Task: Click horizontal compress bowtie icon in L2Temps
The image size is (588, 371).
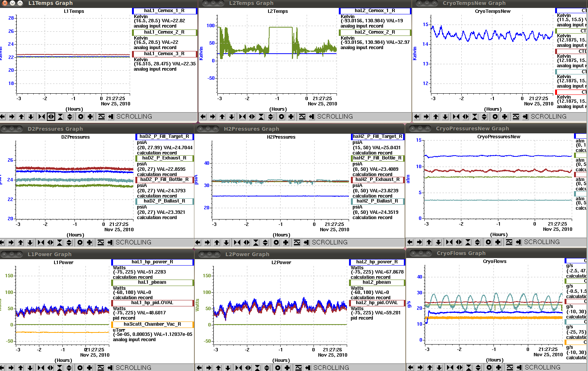Action: pos(242,117)
